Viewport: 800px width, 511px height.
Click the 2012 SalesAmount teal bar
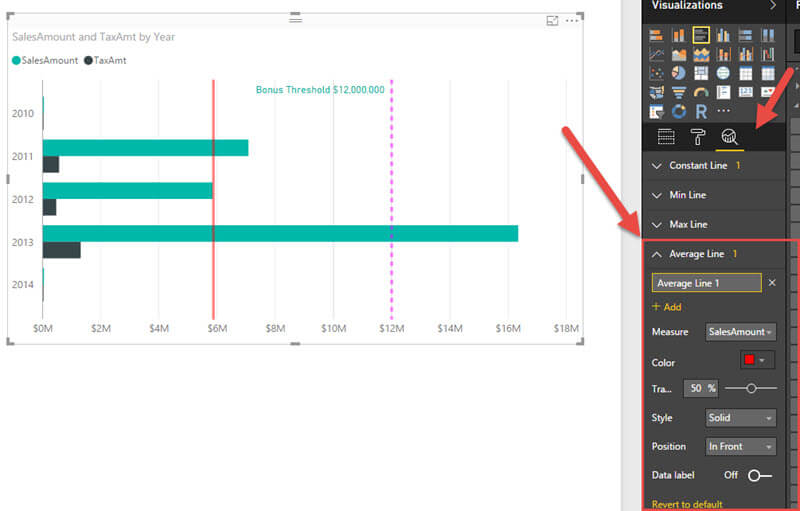coord(128,191)
